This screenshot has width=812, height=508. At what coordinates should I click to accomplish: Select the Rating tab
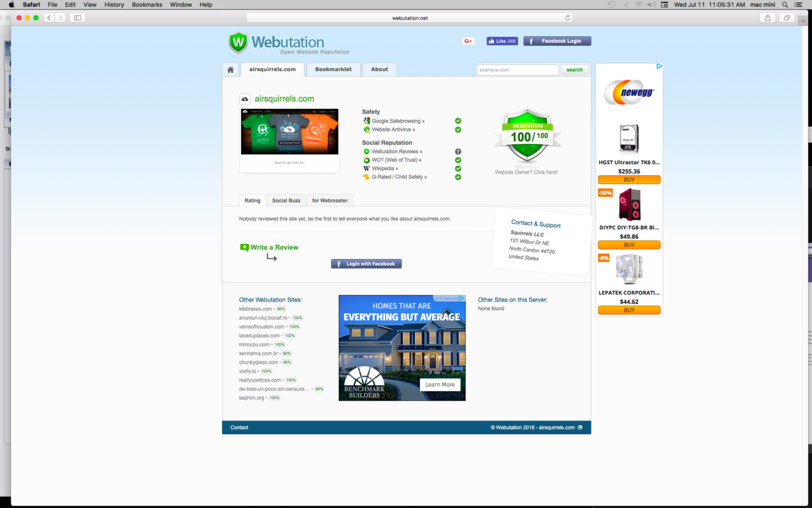click(x=252, y=201)
